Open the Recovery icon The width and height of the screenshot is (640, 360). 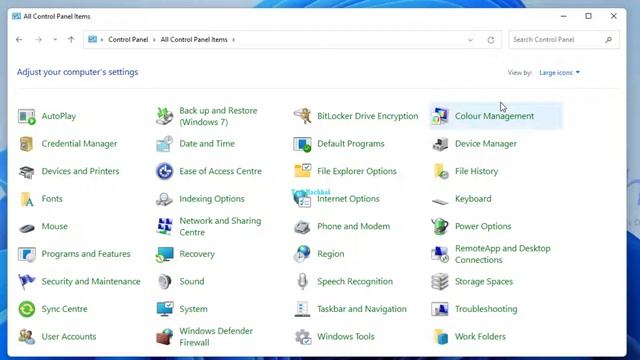point(164,254)
